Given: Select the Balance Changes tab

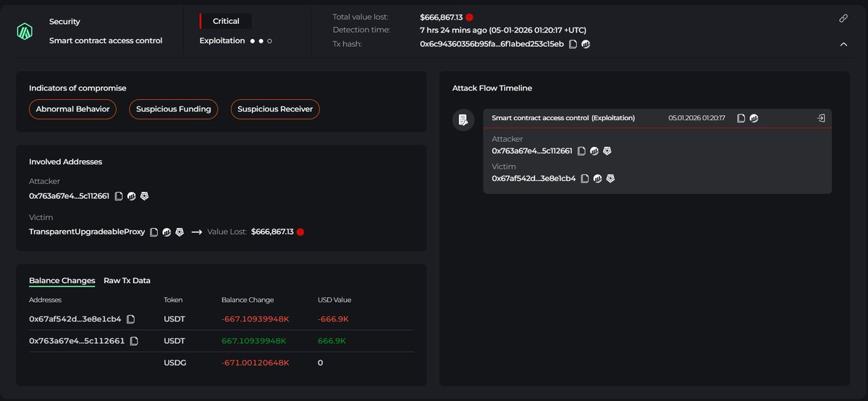Looking at the screenshot, I should click(x=62, y=281).
